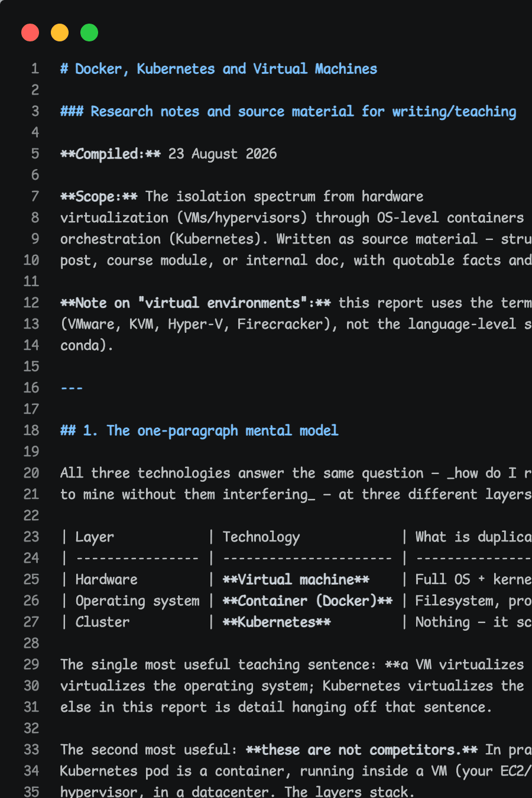Click the bold text 'these are not competitors.'
Viewport: 532px width, 798px height.
pos(362,750)
